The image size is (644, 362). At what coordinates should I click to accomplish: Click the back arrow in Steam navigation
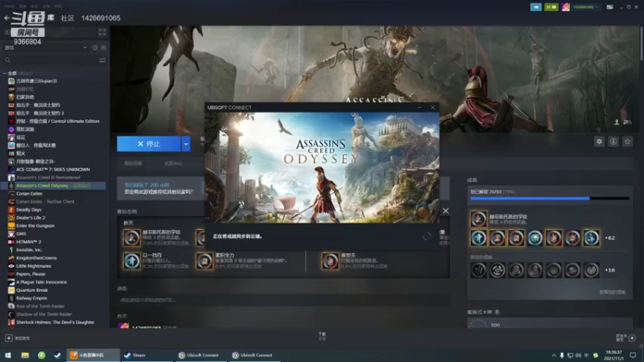[x=6, y=18]
